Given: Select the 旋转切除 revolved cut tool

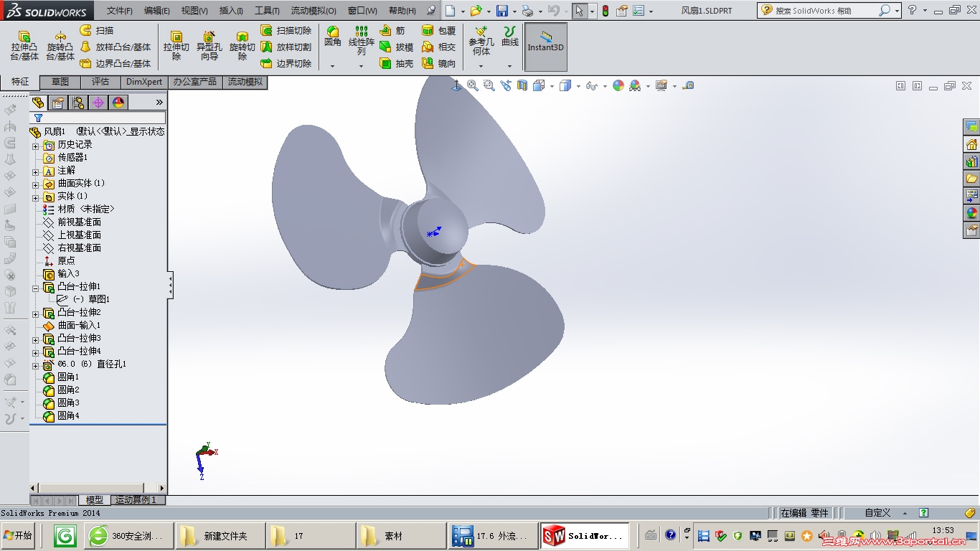Looking at the screenshot, I should tap(242, 46).
